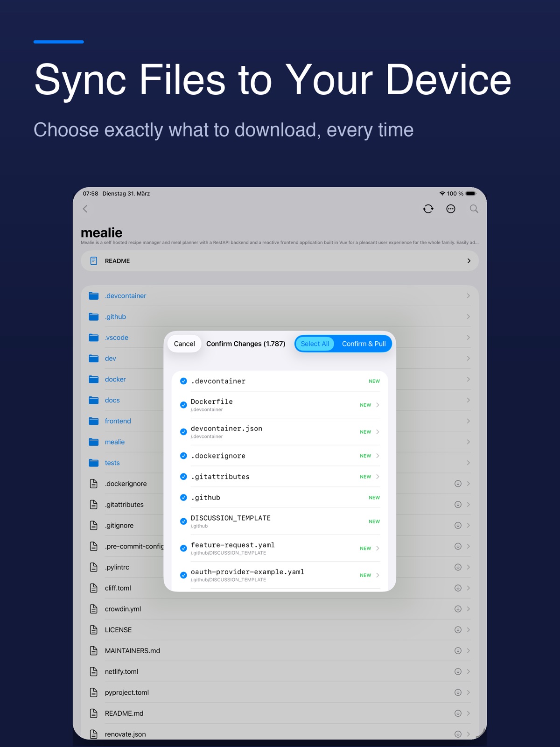Image resolution: width=560 pixels, height=747 pixels.
Task: Download netlify.toml using its download icon
Action: pyautogui.click(x=458, y=671)
